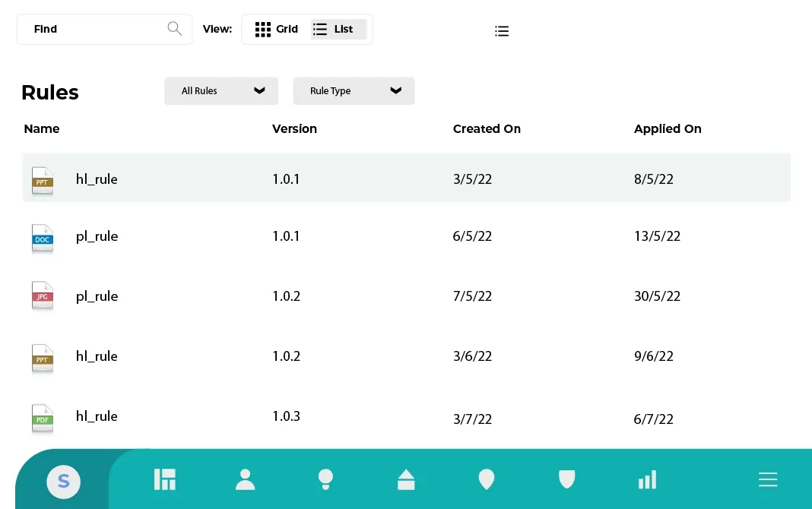Select pl_rule name in version 1.0.2 row
812x509 pixels.
pyautogui.click(x=97, y=297)
